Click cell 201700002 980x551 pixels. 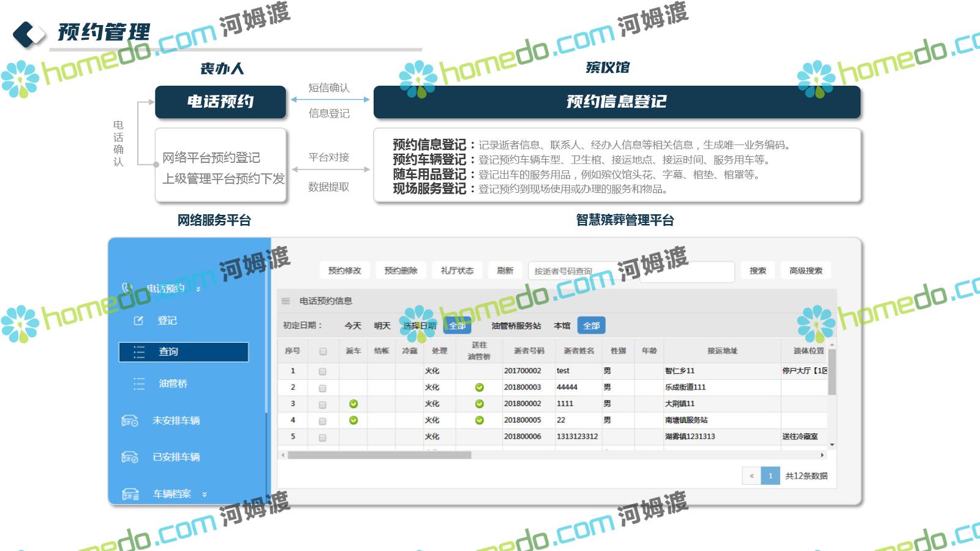522,371
